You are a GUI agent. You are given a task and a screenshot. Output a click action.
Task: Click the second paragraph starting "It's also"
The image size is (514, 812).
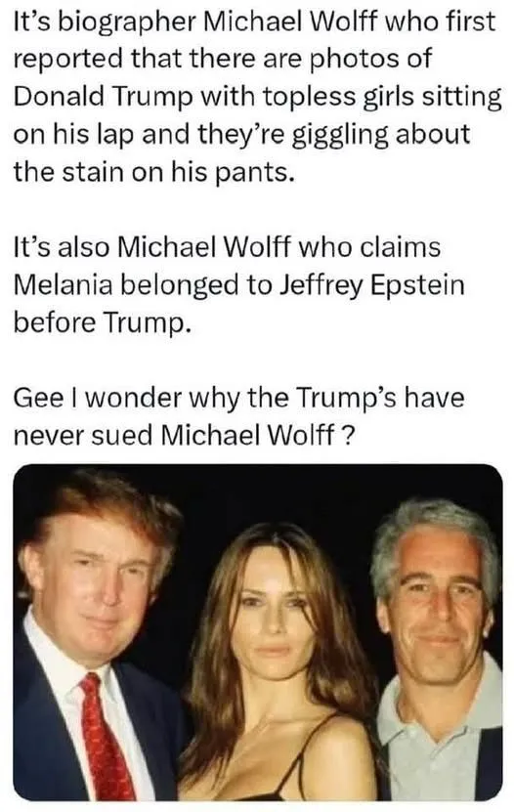(x=238, y=284)
